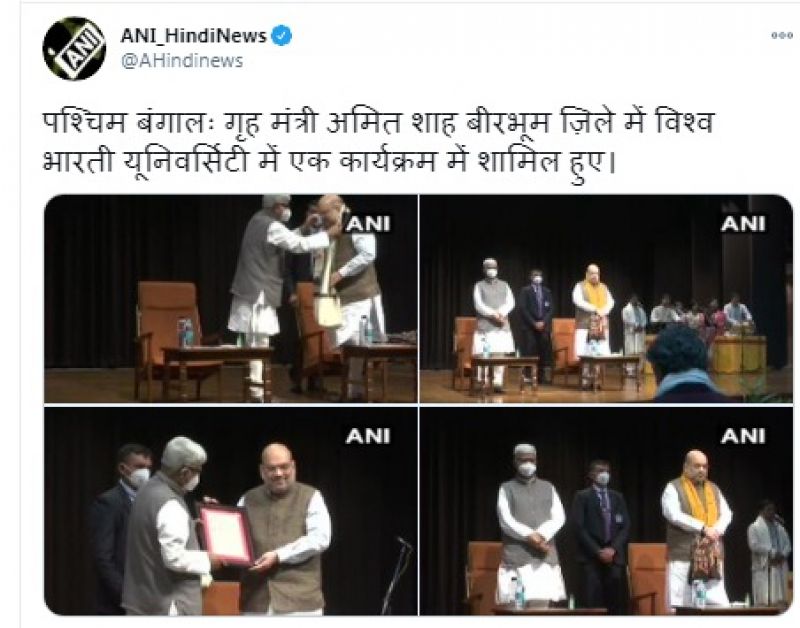Click the blue verified badge
The image size is (800, 628).
(281, 36)
